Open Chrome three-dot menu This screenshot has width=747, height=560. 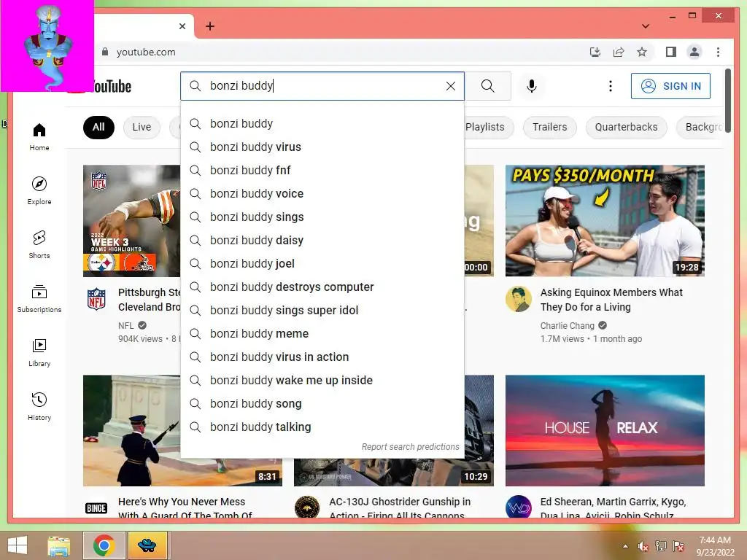click(718, 52)
